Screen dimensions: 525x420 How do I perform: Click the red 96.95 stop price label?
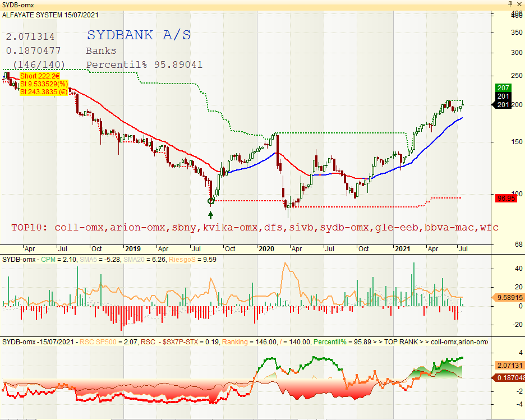506,199
